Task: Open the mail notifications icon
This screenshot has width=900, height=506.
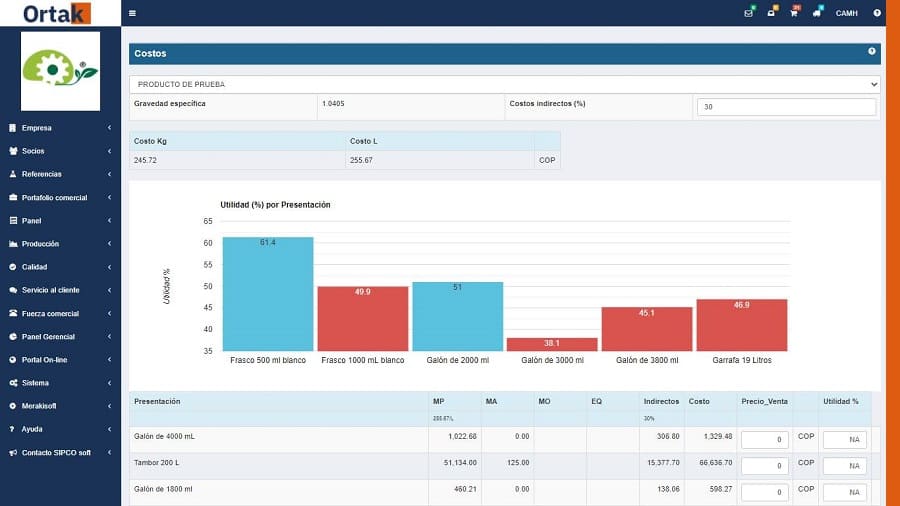Action: coord(749,13)
